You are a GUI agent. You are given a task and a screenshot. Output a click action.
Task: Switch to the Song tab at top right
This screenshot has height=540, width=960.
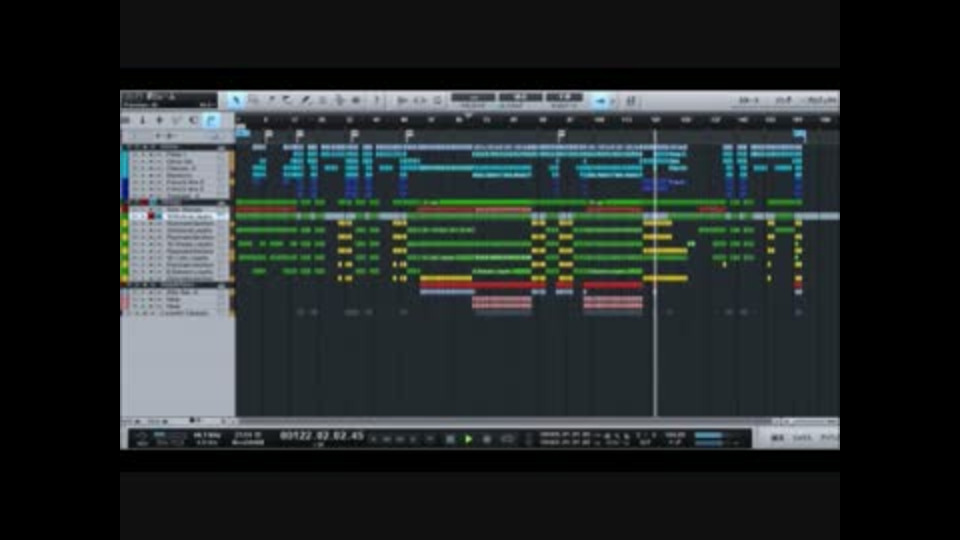point(784,100)
